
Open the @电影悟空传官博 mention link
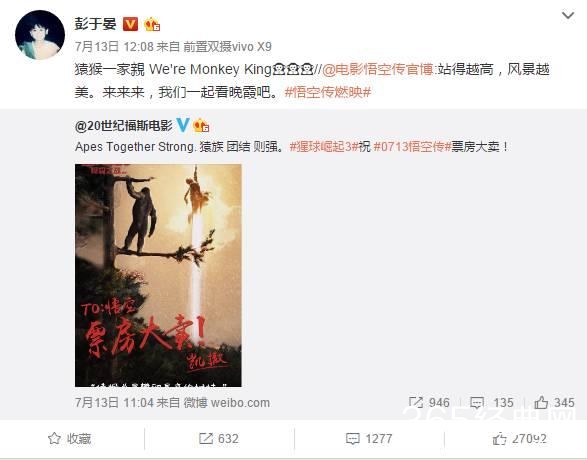coord(378,70)
